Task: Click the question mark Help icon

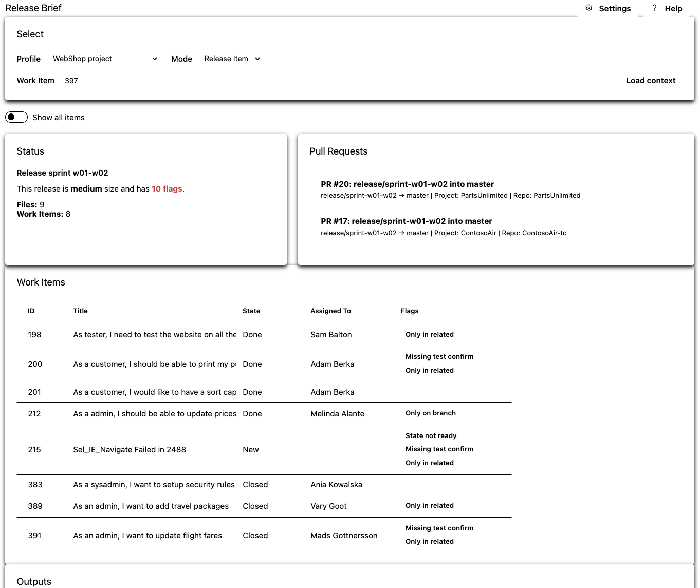Action: click(x=654, y=8)
